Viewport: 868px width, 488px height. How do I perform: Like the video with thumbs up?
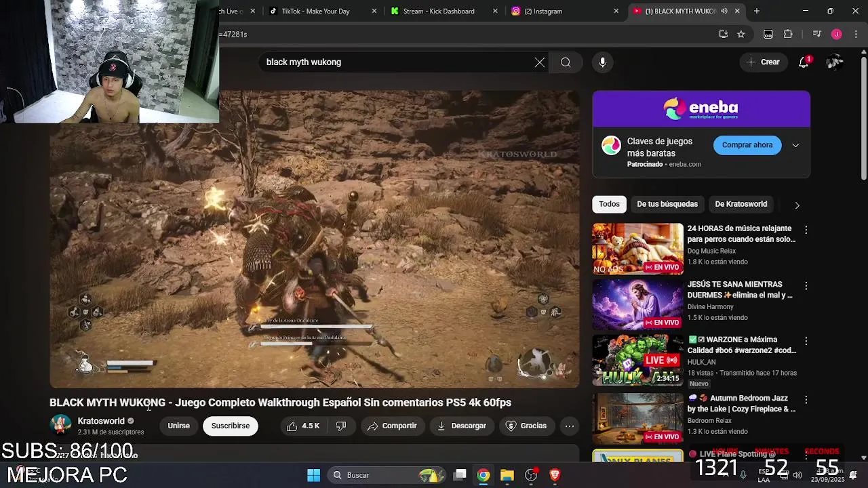tap(302, 426)
